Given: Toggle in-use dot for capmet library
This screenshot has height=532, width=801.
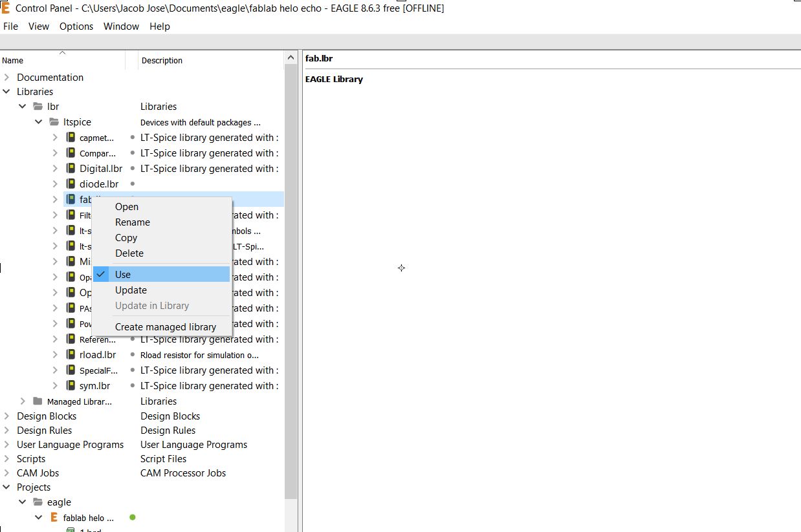Looking at the screenshot, I should point(133,137).
